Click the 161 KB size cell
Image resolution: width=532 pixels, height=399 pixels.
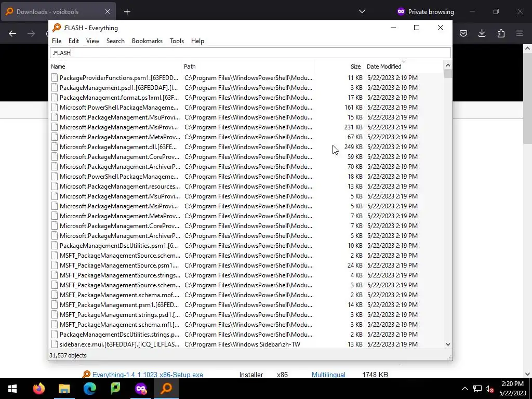(353, 107)
